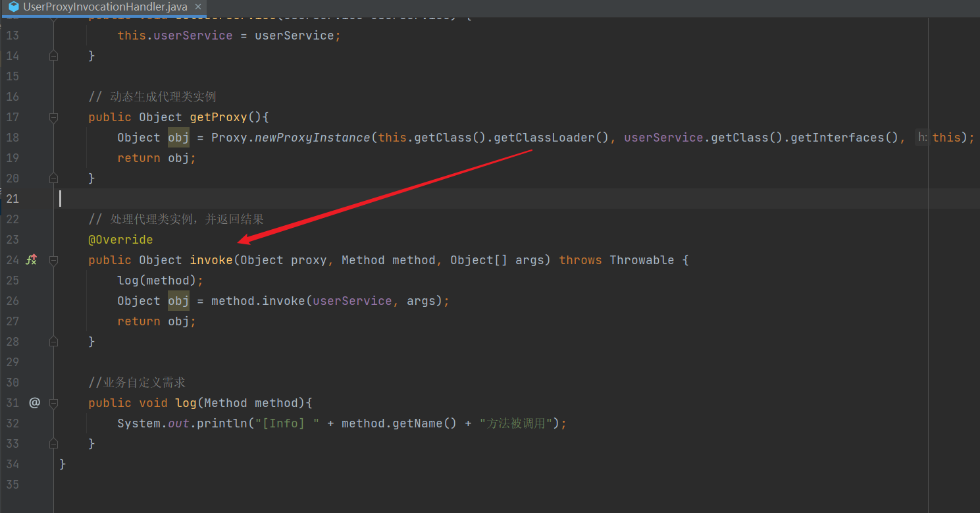Place cursor on the empty line 29

coord(263,362)
